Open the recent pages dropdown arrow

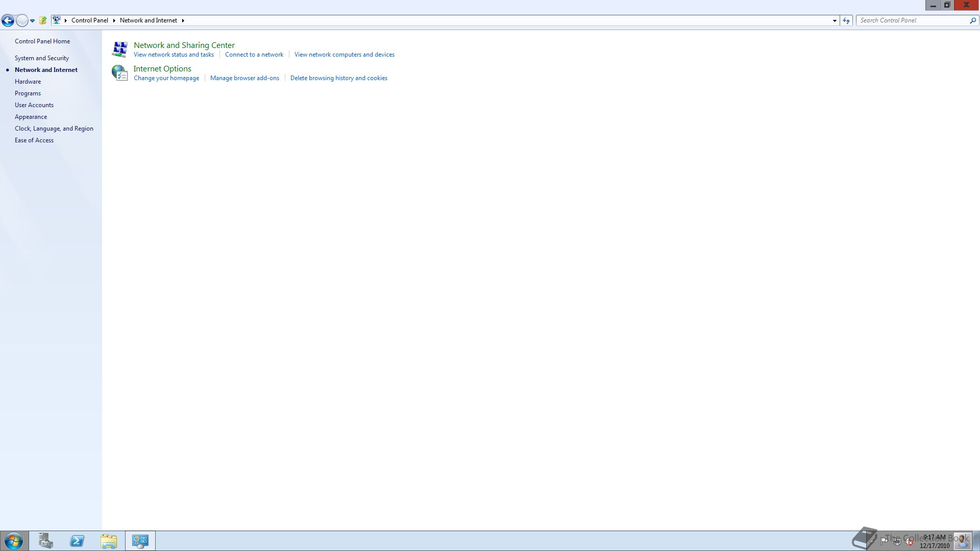[32, 21]
